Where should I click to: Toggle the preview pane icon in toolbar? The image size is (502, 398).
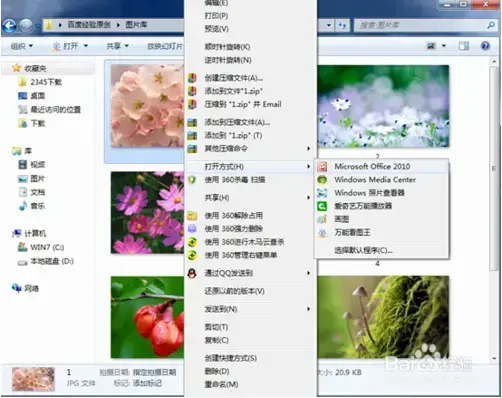[464, 46]
